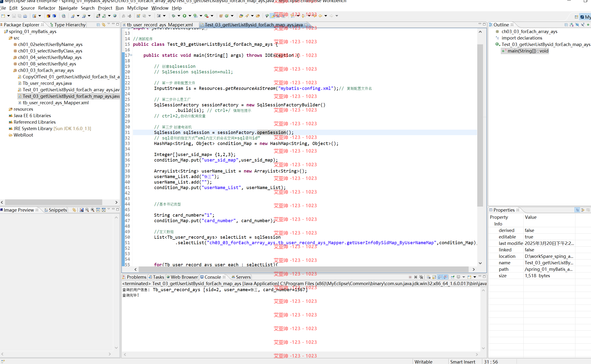Click Remove All Terminated Launches in Console
This screenshot has width=591, height=364.
tap(421, 277)
